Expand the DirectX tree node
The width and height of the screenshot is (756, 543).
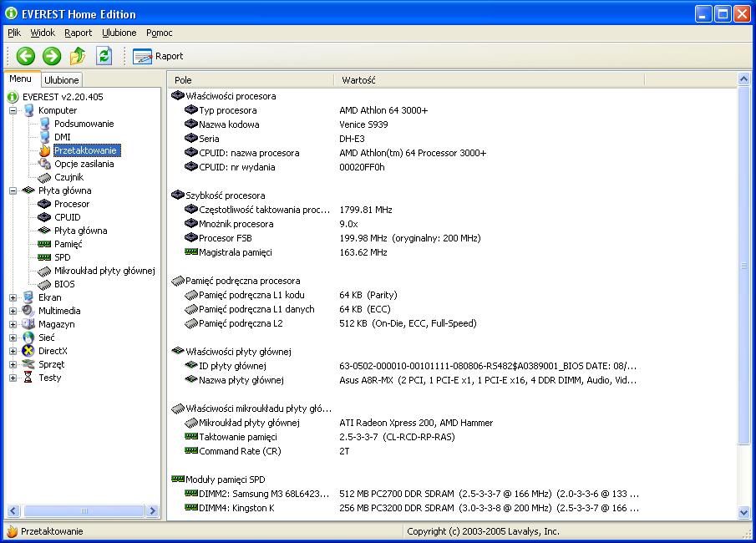13,351
